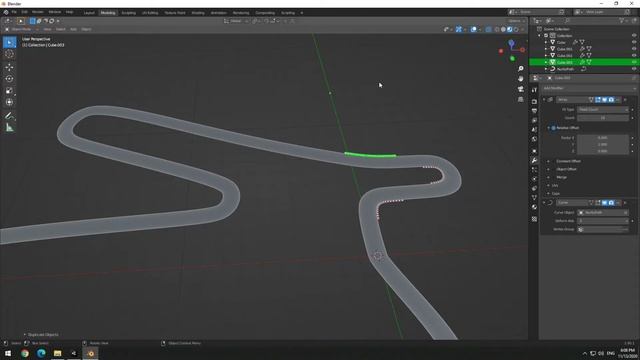Switch perspective/orthographic grid icon
640x360 pixels.
(520, 99)
